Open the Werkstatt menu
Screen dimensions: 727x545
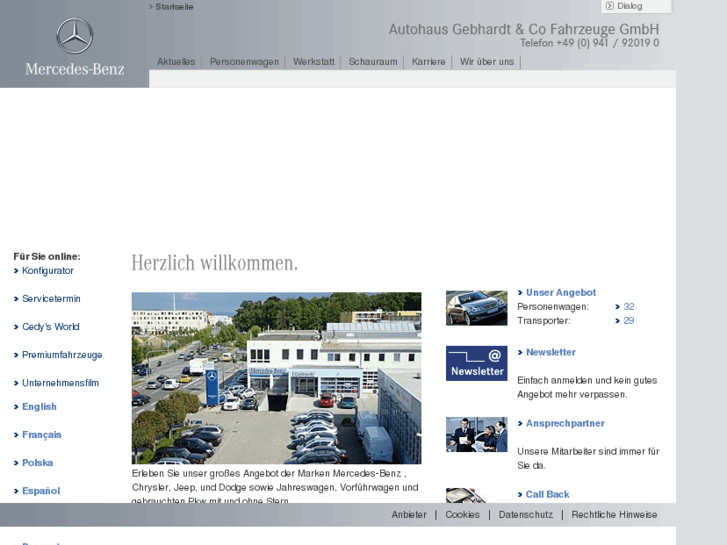point(314,62)
